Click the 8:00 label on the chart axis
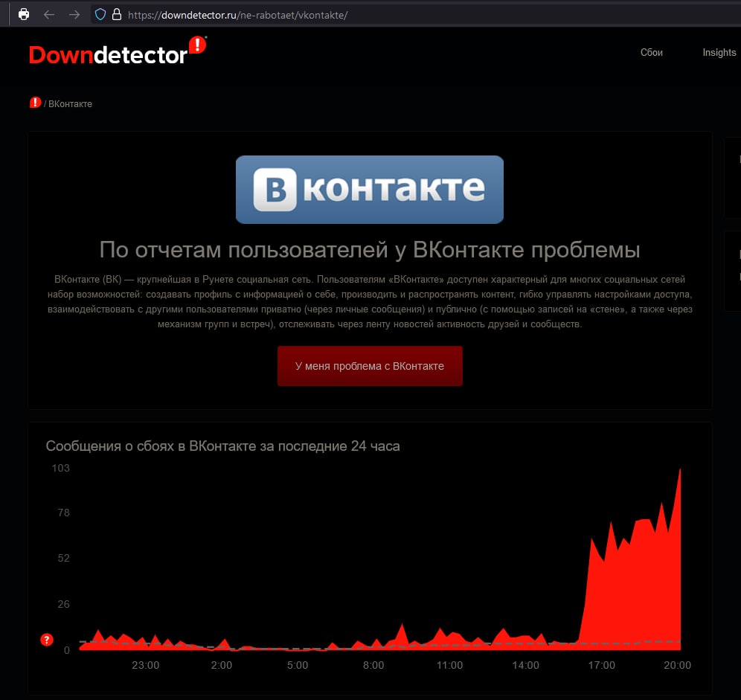The height and width of the screenshot is (700, 741). pos(373,665)
